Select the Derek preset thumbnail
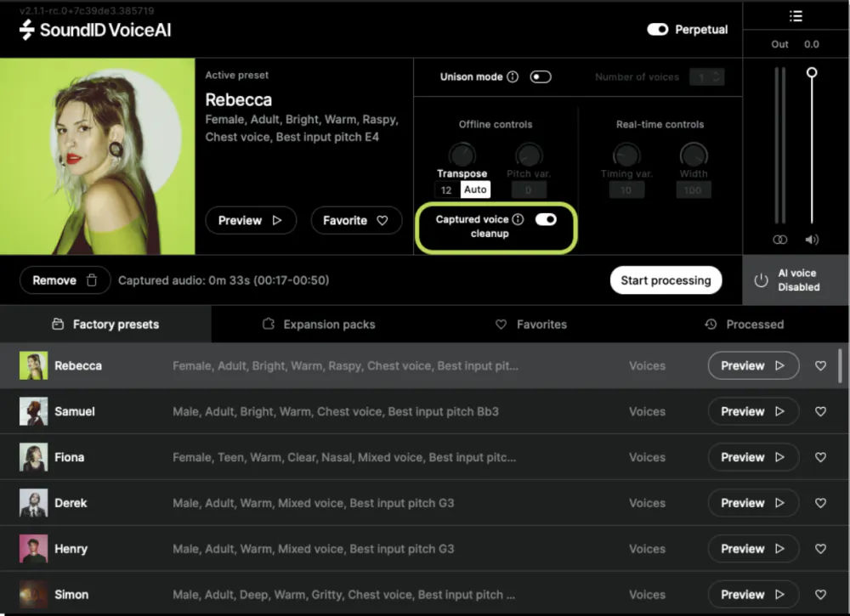Viewport: 850px width, 616px height. tap(34, 503)
